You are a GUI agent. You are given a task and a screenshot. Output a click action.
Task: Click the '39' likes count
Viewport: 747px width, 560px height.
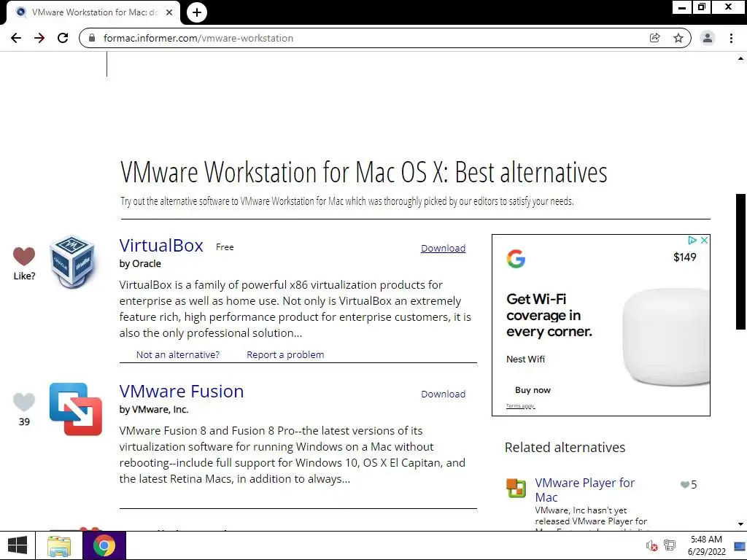coord(24,422)
